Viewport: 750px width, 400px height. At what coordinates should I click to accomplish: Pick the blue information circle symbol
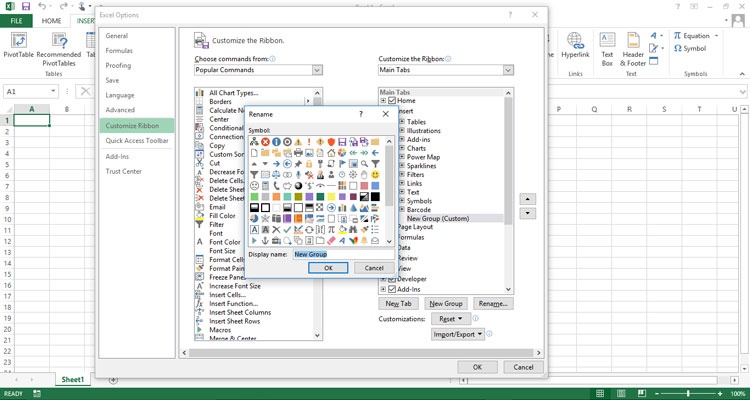point(276,142)
